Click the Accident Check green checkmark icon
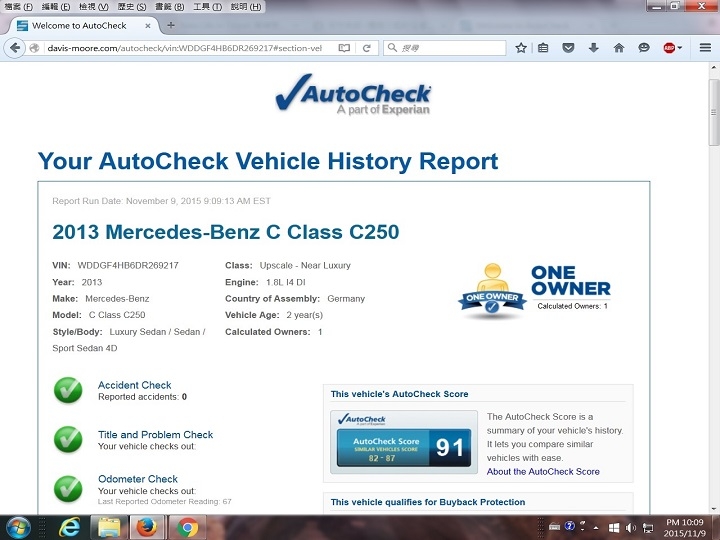The height and width of the screenshot is (540, 720). (68, 390)
